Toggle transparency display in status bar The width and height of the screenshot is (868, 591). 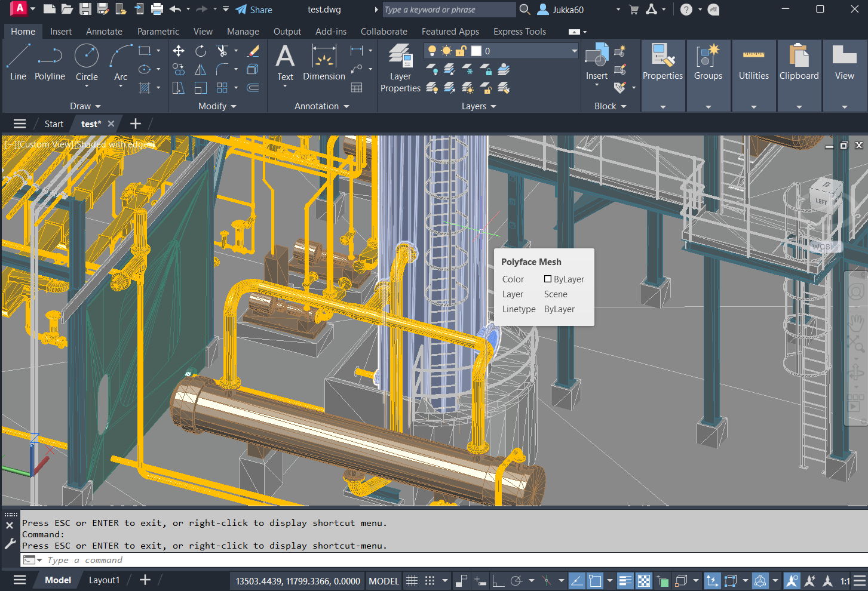tap(643, 580)
